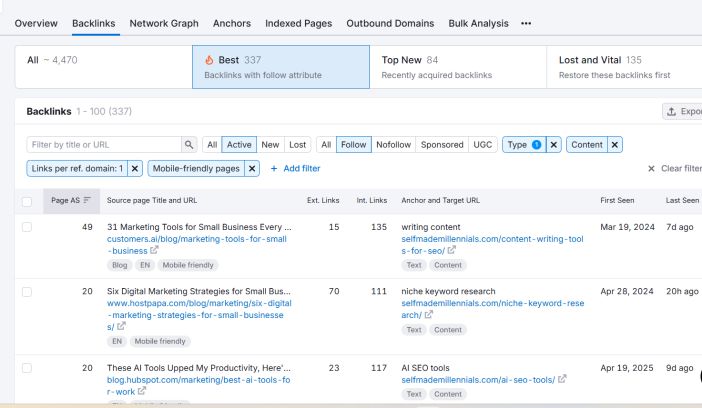Image resolution: width=702 pixels, height=408 pixels.
Task: Sort by the First Seen column header
Action: [x=617, y=200]
